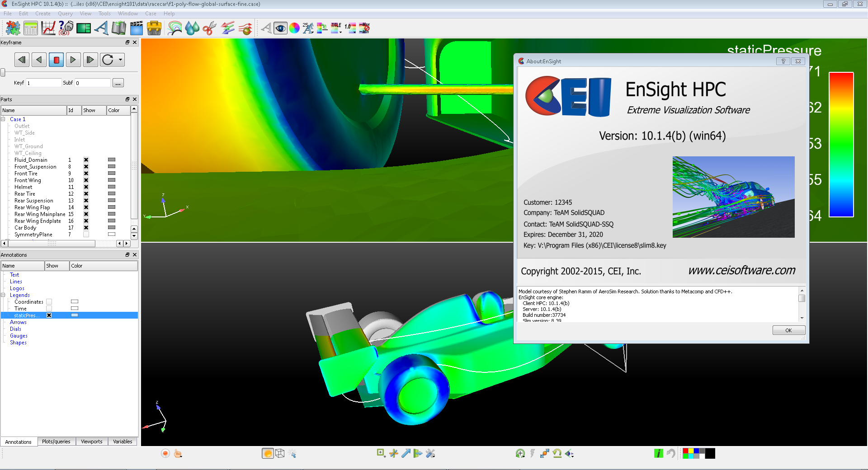Click the keyframe stop button
Screen dimensions: 868x470
click(56, 60)
